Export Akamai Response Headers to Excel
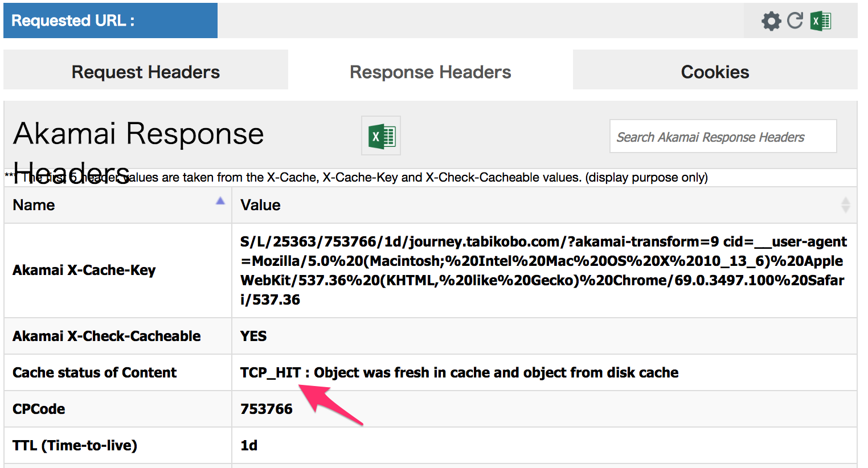The width and height of the screenshot is (868, 468). (381, 136)
